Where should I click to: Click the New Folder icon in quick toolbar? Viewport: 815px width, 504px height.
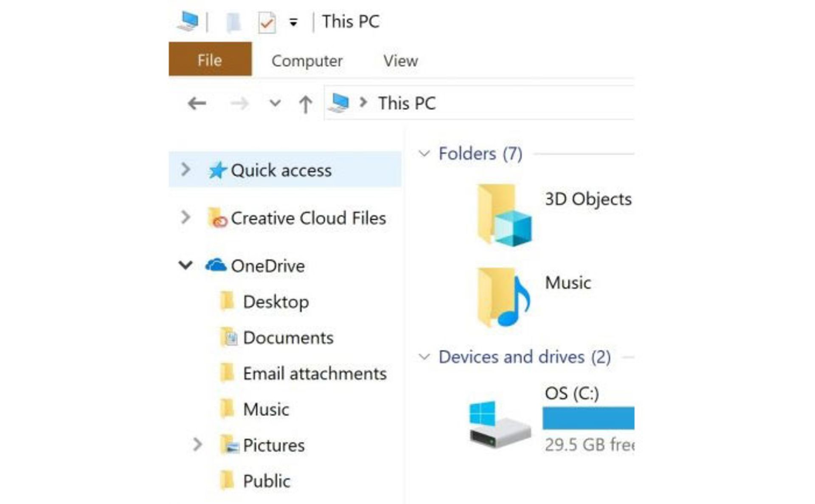(233, 22)
